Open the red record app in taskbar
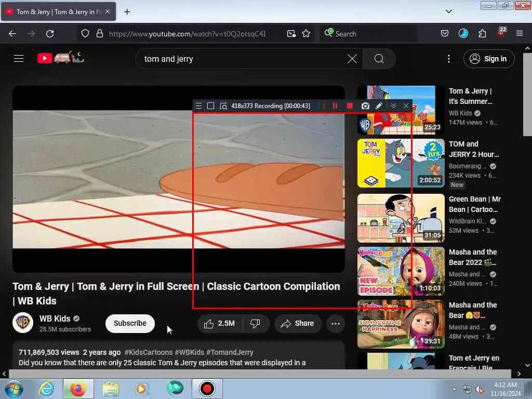532x399 pixels. coord(207,389)
